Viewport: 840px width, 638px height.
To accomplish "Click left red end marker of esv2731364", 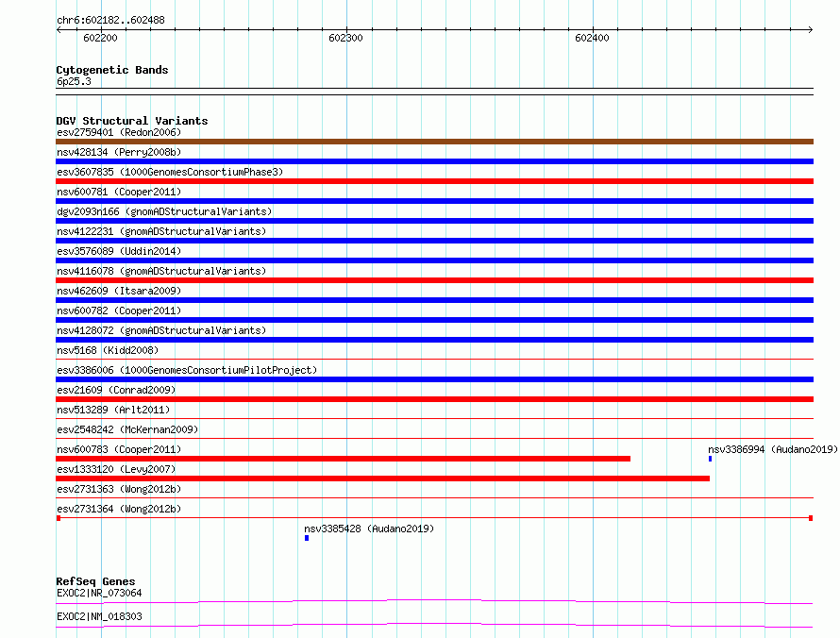I will [59, 518].
